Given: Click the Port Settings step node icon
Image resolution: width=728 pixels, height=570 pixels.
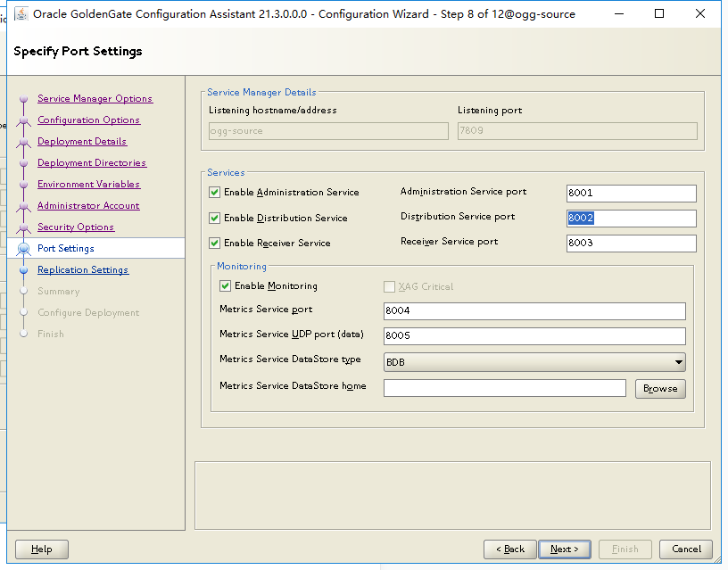Looking at the screenshot, I should click(24, 249).
